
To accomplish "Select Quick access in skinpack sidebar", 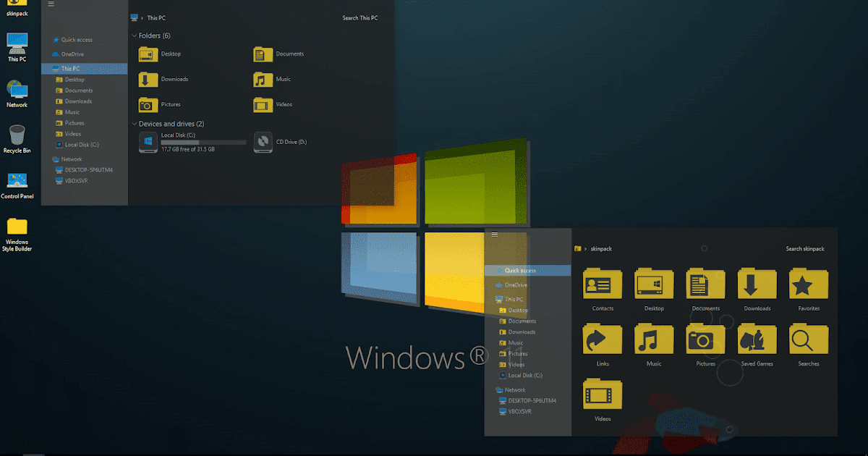I will click(527, 271).
